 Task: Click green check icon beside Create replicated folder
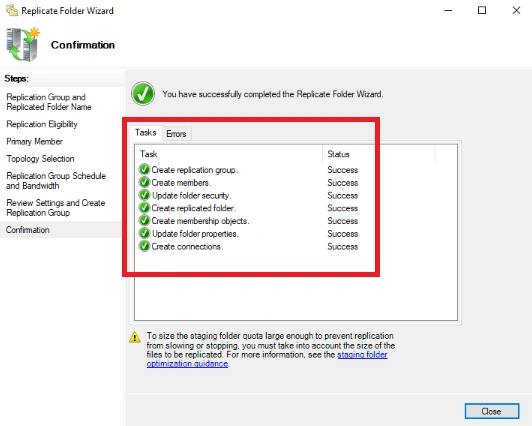tap(144, 208)
